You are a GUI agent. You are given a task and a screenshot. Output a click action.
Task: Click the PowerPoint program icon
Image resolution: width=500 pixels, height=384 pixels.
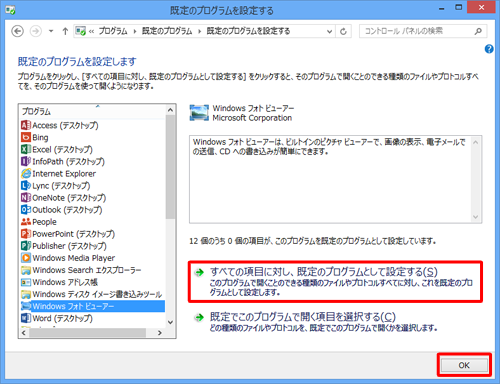26,234
